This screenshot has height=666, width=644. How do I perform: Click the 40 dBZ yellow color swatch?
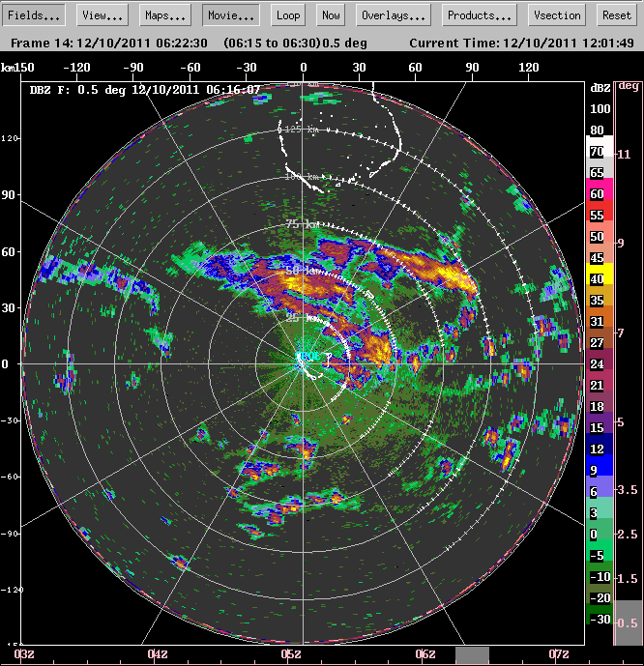point(600,274)
